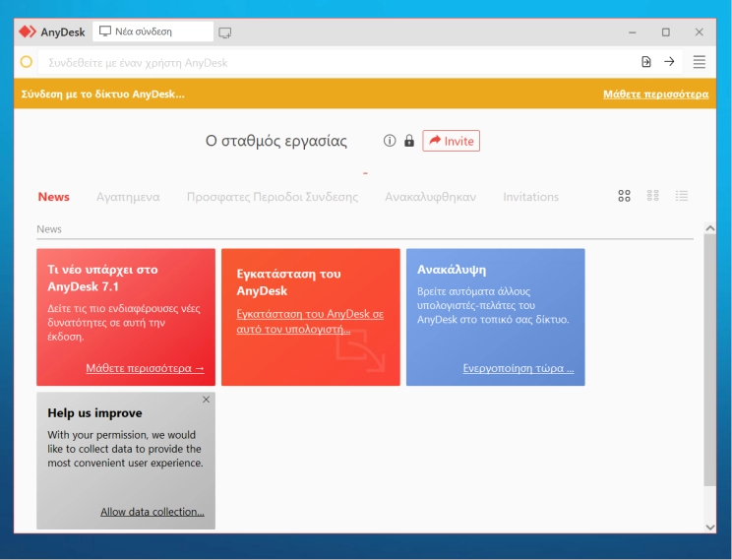Click the vertical scrollbar thumb
This screenshot has height=560, width=732.
(710, 359)
